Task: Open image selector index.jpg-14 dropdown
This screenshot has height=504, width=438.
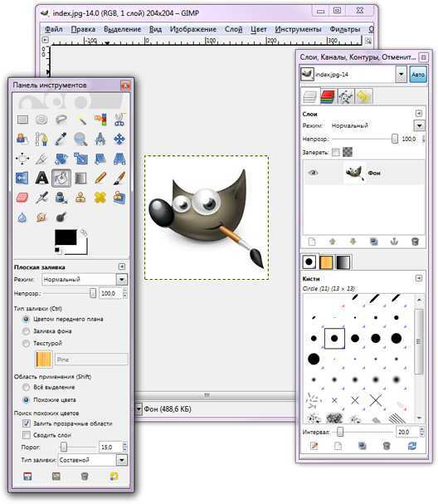Action: click(401, 75)
